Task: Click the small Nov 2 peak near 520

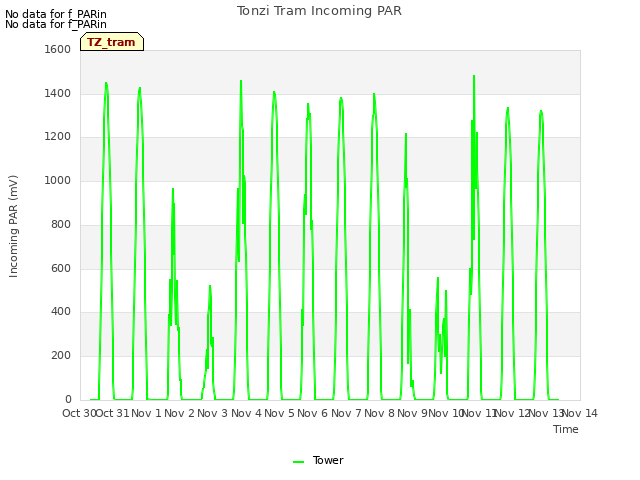Action: click(x=210, y=286)
